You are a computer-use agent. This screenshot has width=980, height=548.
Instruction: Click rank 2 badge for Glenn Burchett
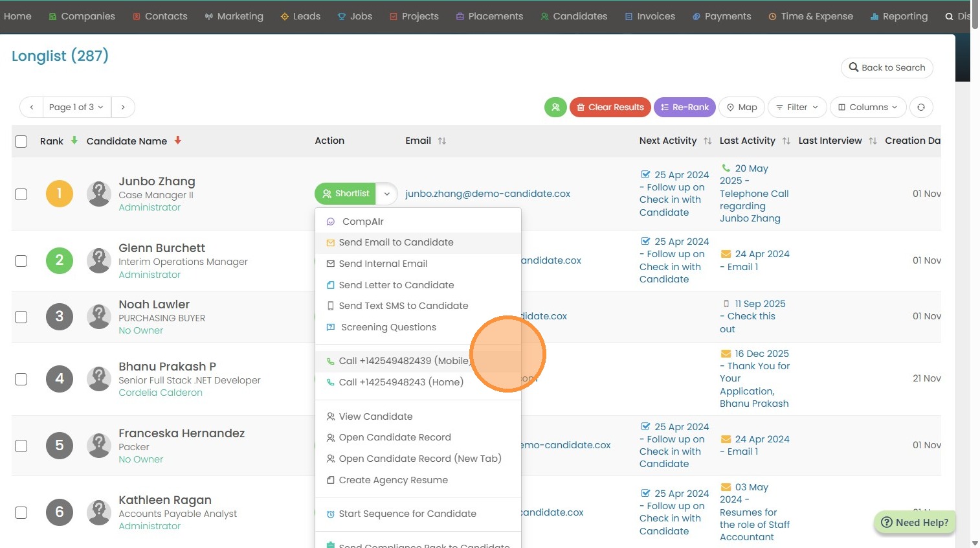point(60,260)
